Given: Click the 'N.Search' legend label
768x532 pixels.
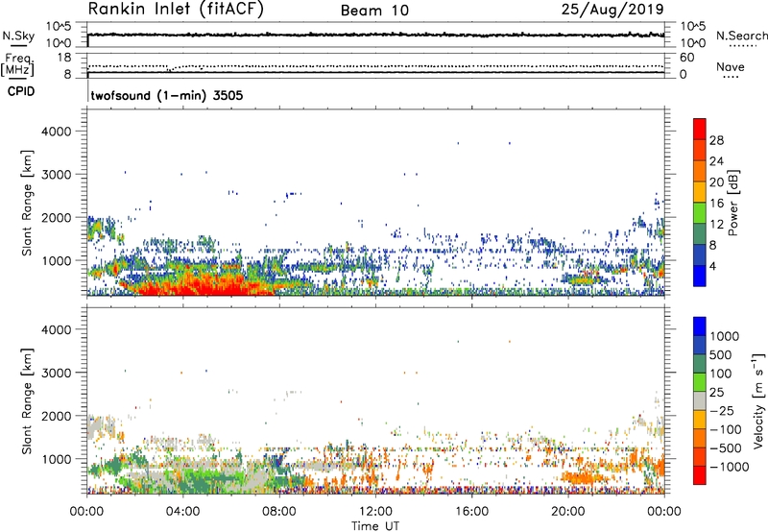Looking at the screenshot, I should click(x=742, y=36).
